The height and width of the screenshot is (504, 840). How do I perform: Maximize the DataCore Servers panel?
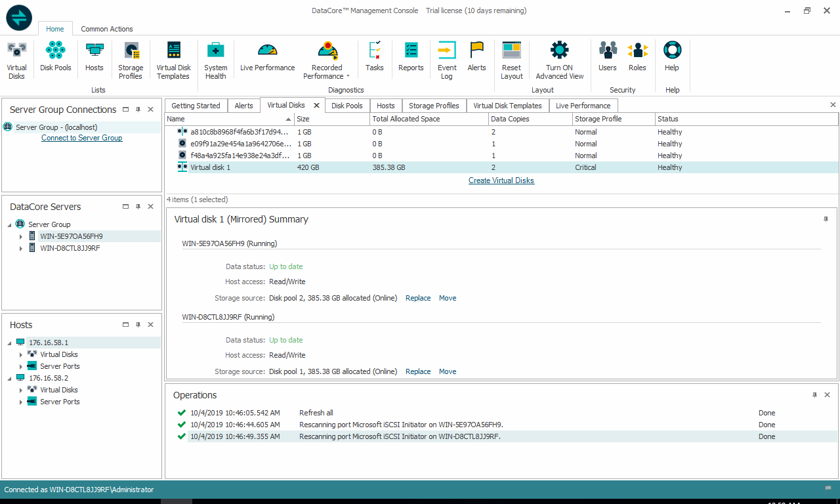tap(125, 207)
